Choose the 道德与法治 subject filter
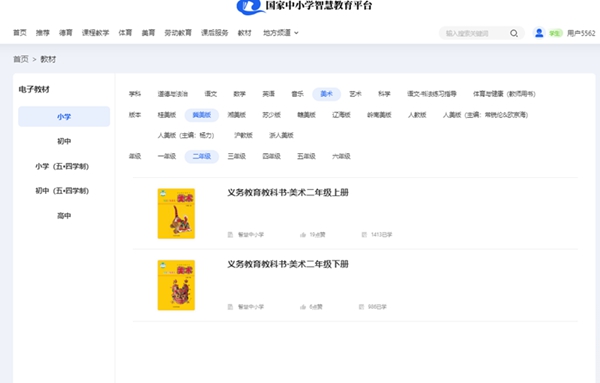The image size is (600, 383). pyautogui.click(x=173, y=94)
